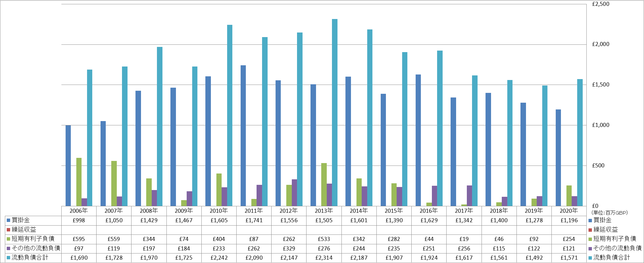Click the 2015年 column header
Screen dimensions: 644x263
click(x=394, y=211)
